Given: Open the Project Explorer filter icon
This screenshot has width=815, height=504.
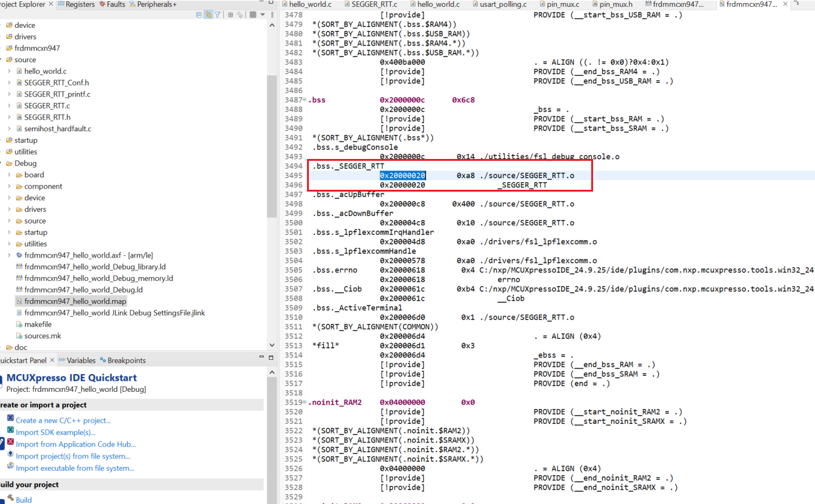Looking at the screenshot, I should click(218, 14).
